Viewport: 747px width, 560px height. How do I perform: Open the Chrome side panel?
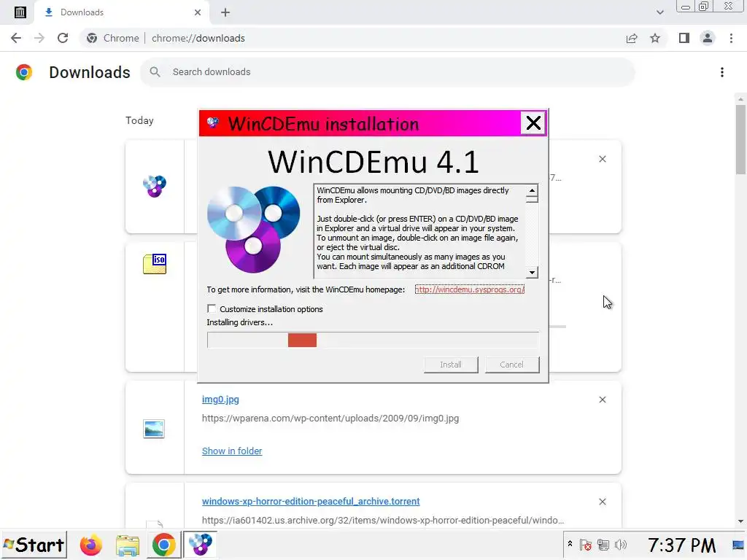(x=684, y=38)
